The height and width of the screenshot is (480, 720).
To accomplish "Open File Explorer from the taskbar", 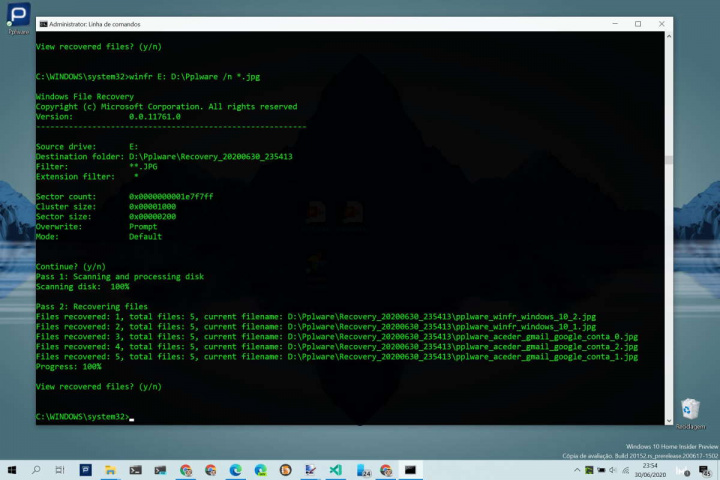I will coord(110,469).
